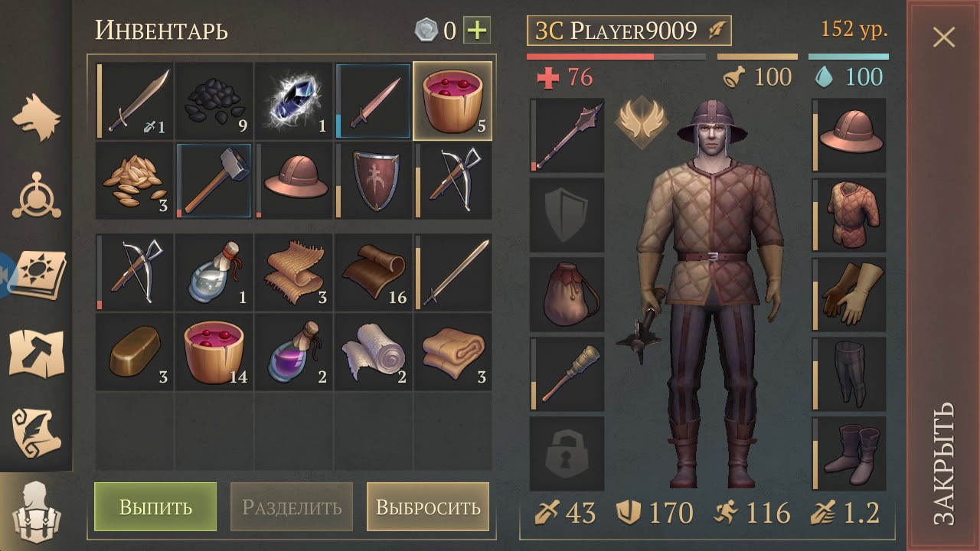This screenshot has height=551, width=980.
Task: Select the glowing crystal shard item
Action: tap(293, 101)
